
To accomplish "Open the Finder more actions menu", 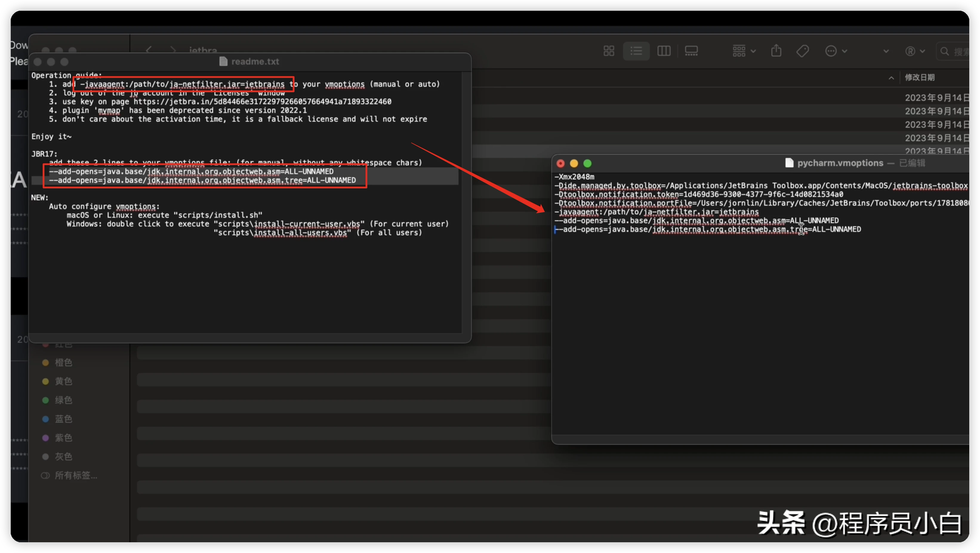I will (836, 51).
